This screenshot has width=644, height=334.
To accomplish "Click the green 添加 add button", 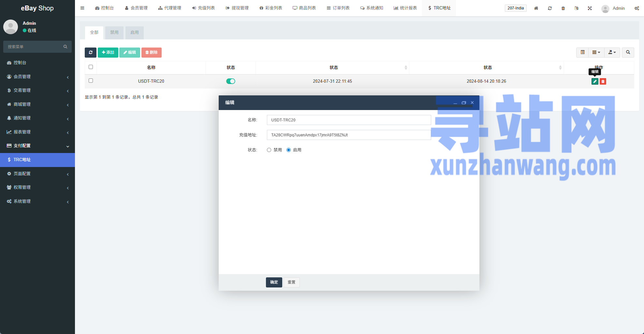I will click(x=108, y=52).
